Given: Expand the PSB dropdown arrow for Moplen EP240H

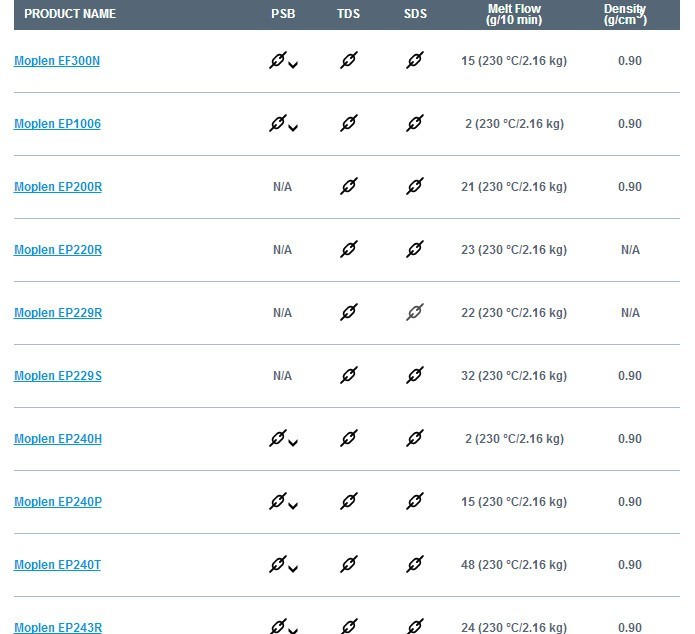Looking at the screenshot, I should point(293,443).
